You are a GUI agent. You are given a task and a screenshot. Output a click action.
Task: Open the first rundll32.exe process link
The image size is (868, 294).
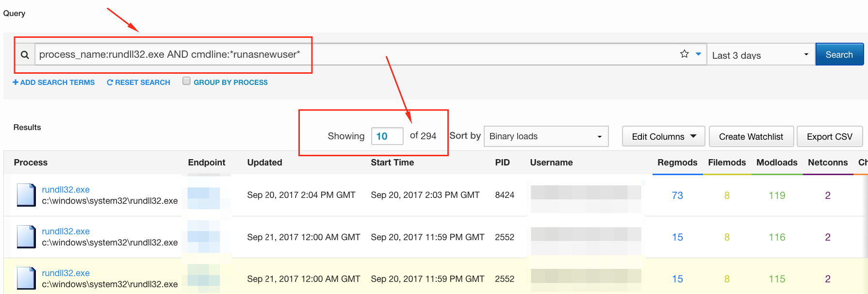(66, 190)
